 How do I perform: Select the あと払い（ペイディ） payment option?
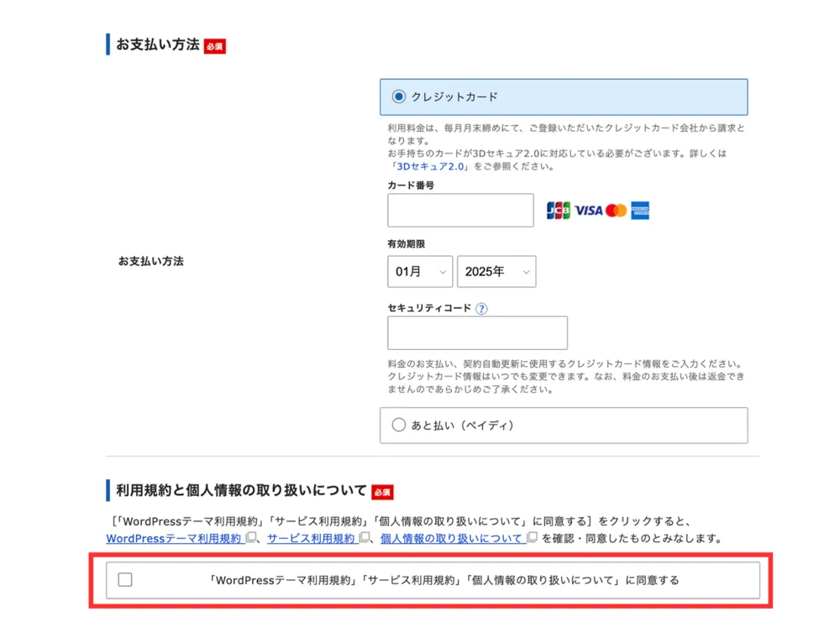click(398, 426)
